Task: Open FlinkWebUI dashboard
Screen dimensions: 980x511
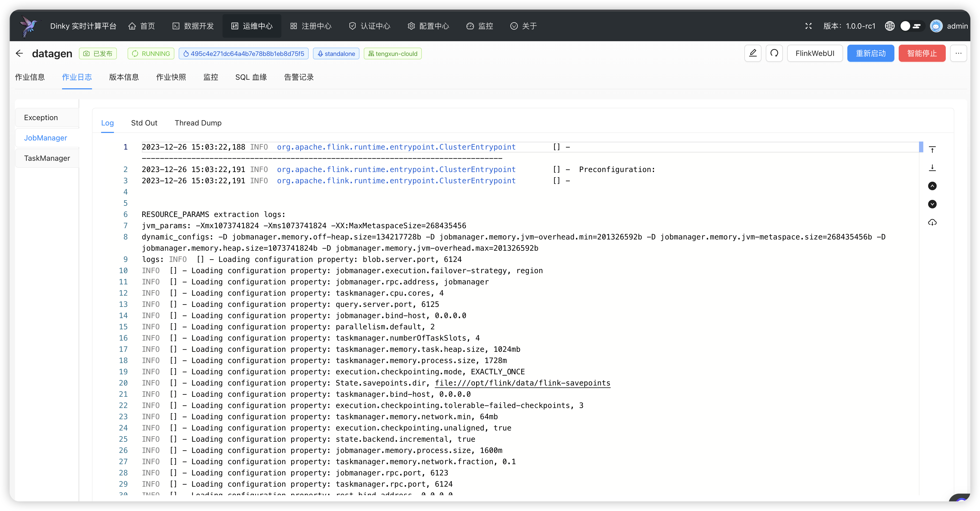Action: pyautogui.click(x=815, y=53)
